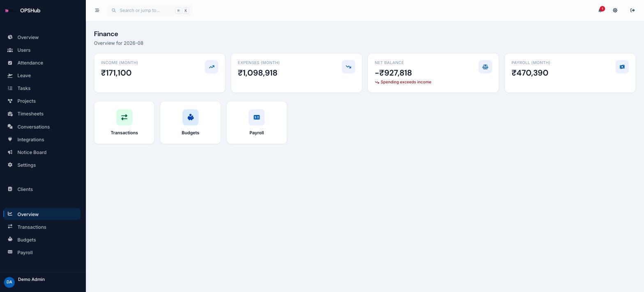The height and width of the screenshot is (292, 644).
Task: Click the logout icon
Action: point(632,10)
